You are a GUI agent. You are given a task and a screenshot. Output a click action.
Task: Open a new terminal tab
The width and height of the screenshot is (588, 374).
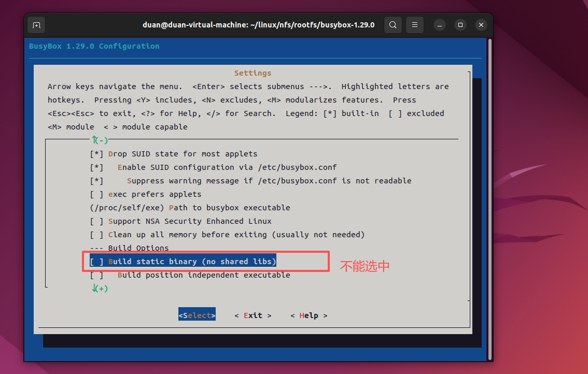click(x=36, y=25)
